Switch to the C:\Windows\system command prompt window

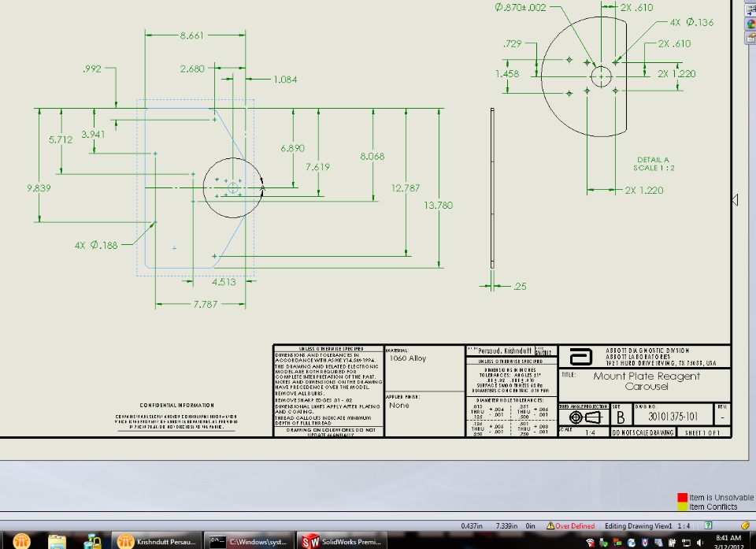pos(248,541)
